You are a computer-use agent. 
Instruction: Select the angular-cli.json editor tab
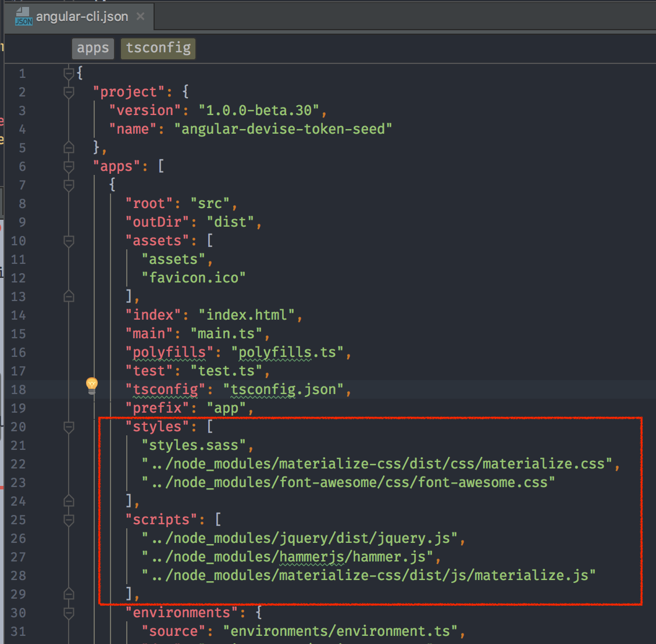(x=81, y=16)
